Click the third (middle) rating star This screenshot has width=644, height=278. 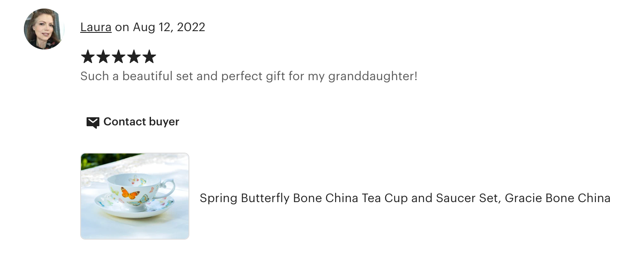(118, 57)
